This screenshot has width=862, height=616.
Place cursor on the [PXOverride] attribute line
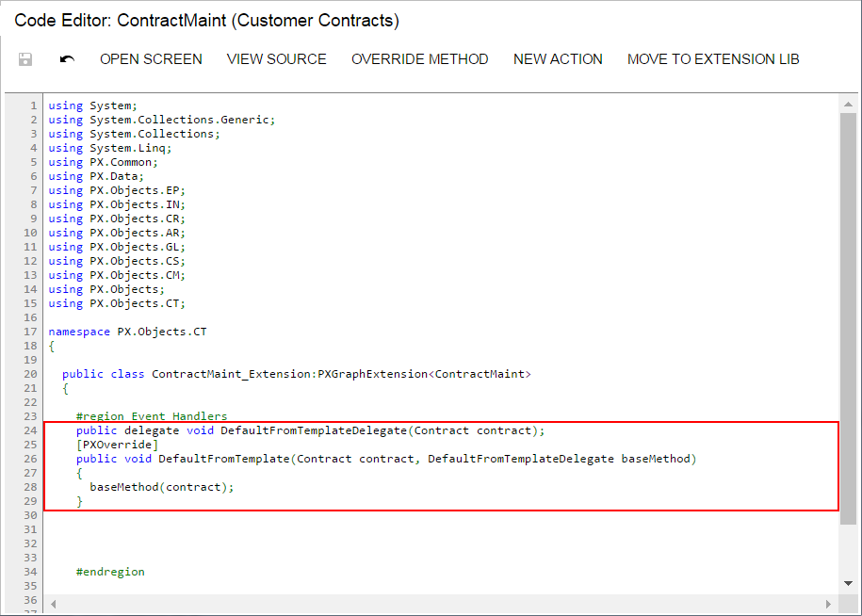pos(118,445)
